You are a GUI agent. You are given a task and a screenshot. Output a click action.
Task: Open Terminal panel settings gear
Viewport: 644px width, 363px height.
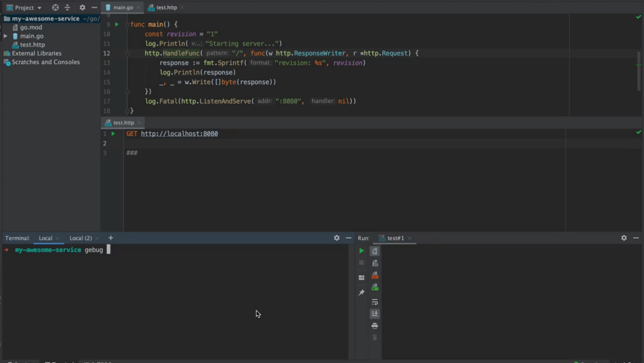pos(337,238)
